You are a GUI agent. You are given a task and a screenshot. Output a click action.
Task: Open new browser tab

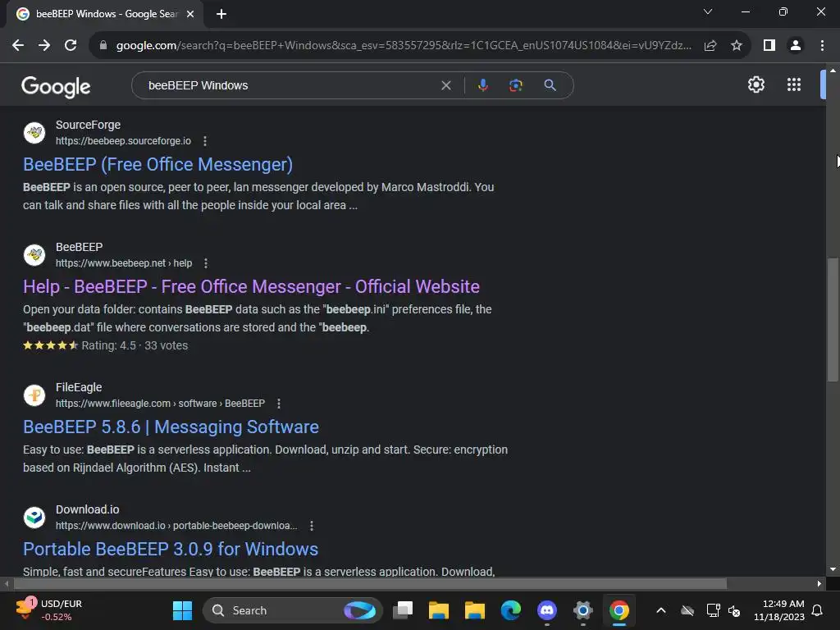coord(221,14)
